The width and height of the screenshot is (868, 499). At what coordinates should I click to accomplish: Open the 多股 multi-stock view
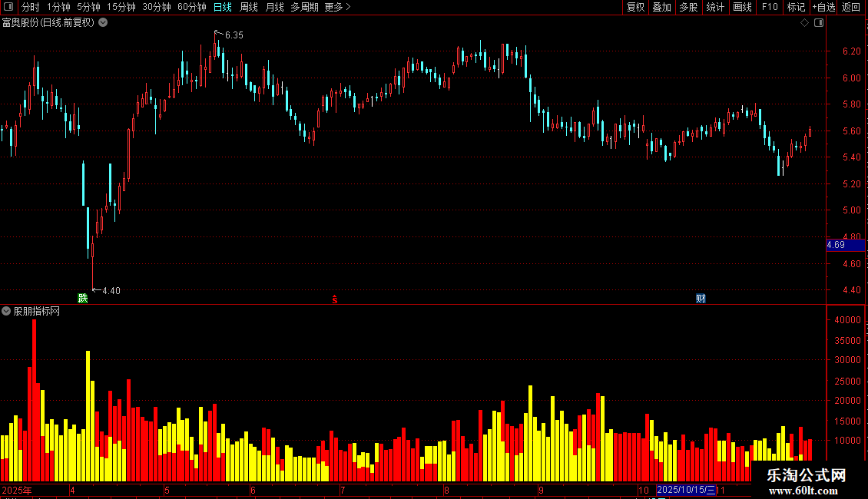point(688,7)
